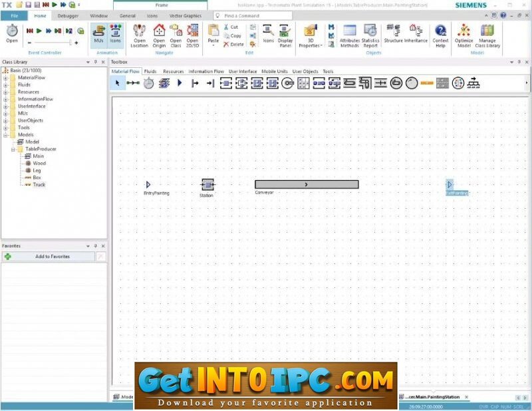Select Main frame in the Class Library
532x411 pixels.
[x=38, y=156]
